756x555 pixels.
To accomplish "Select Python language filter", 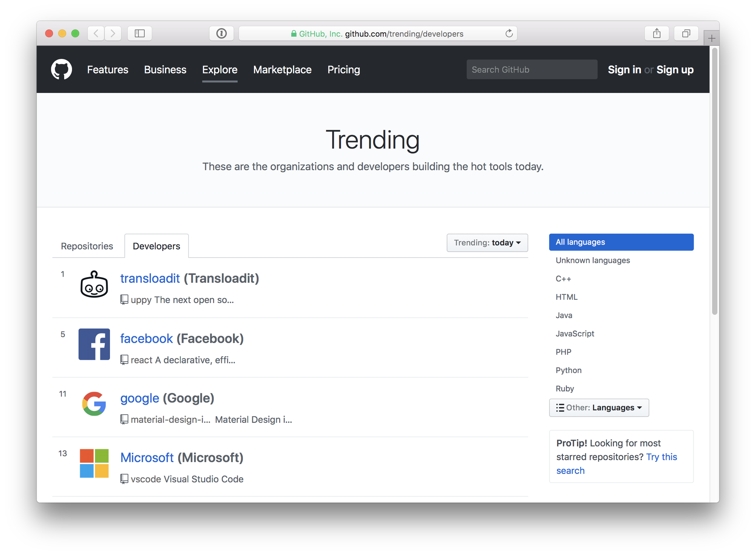I will (x=569, y=370).
